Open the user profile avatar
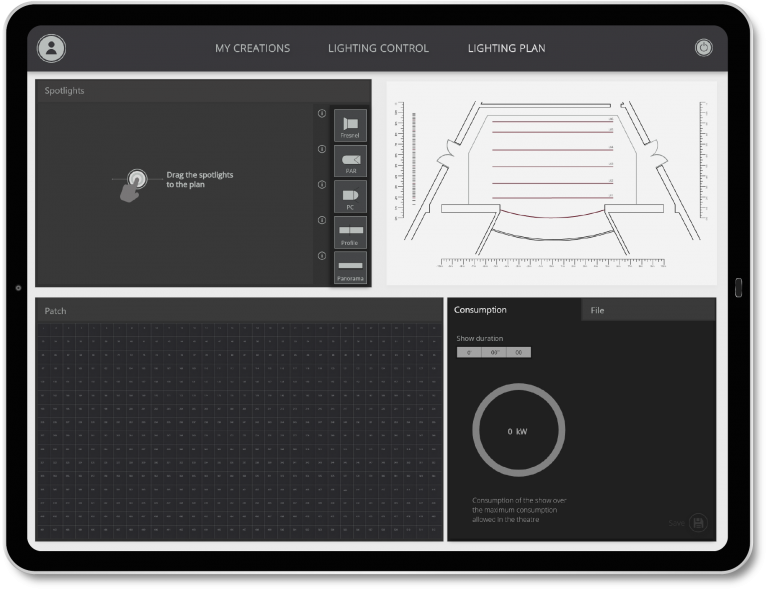The width and height of the screenshot is (768, 591). [x=51, y=48]
